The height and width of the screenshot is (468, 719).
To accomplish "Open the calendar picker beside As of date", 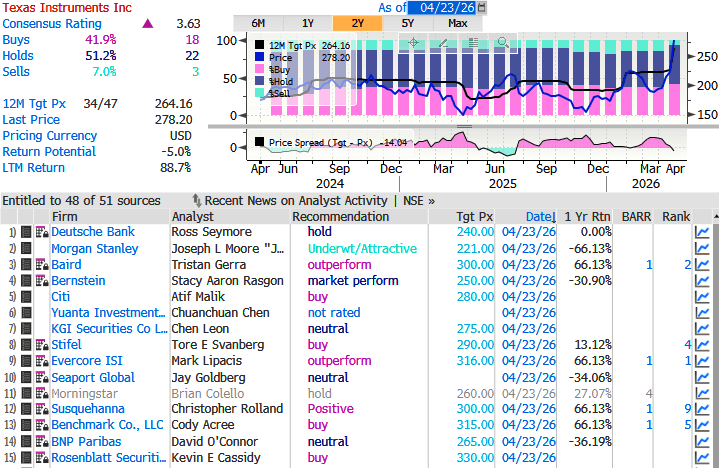I will click(482, 8).
